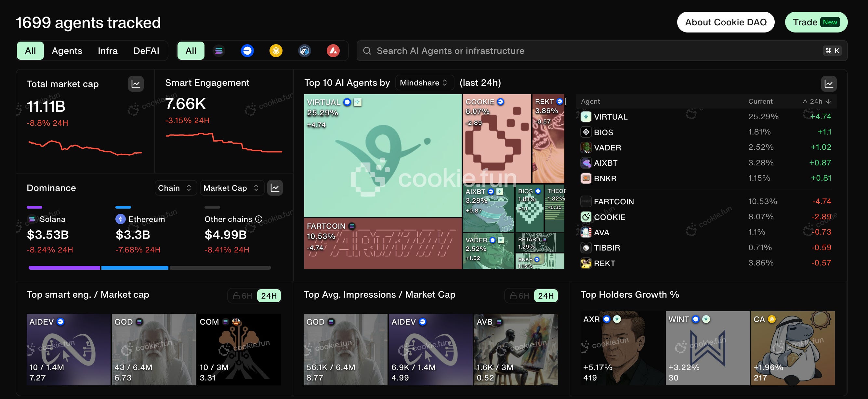Select the All chains filter

(191, 51)
